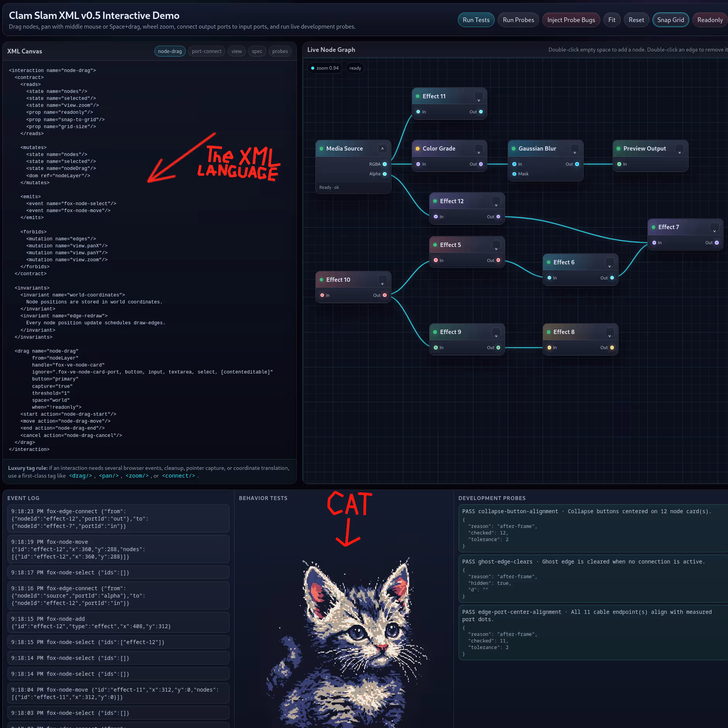Click Effect 10 Out port
The height and width of the screenshot is (728, 728).
coord(385,295)
